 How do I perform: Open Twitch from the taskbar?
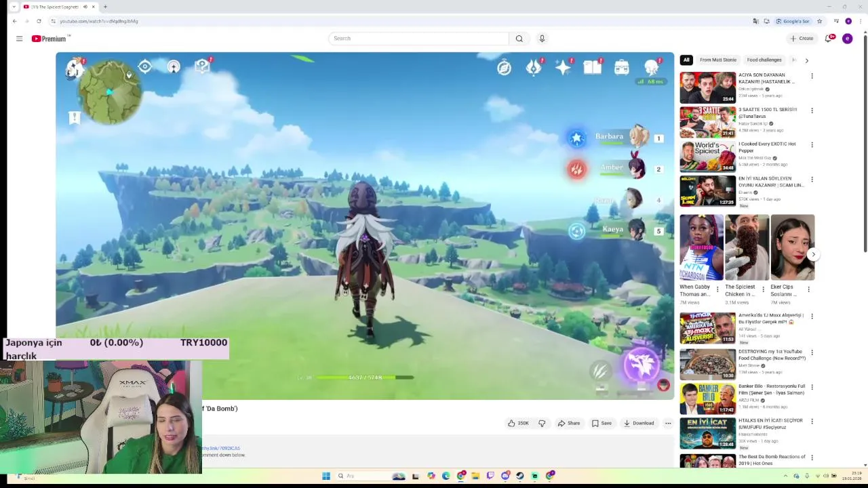tap(490, 476)
